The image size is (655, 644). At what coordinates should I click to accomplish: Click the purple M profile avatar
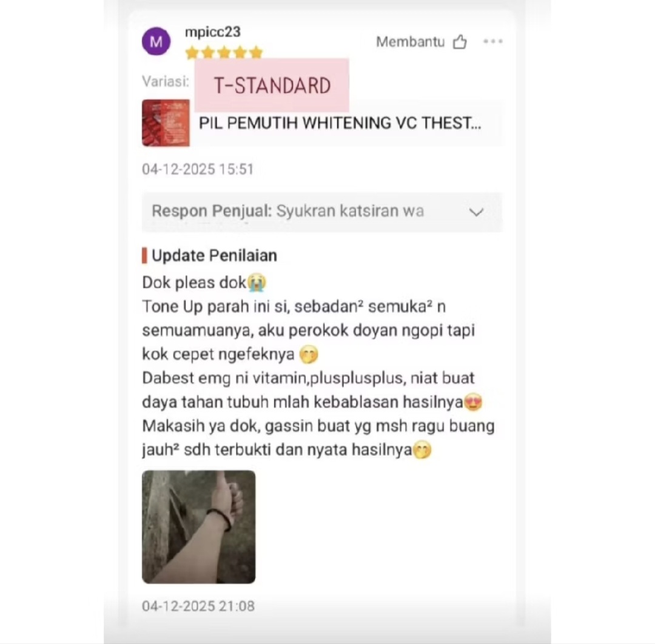[x=156, y=41]
